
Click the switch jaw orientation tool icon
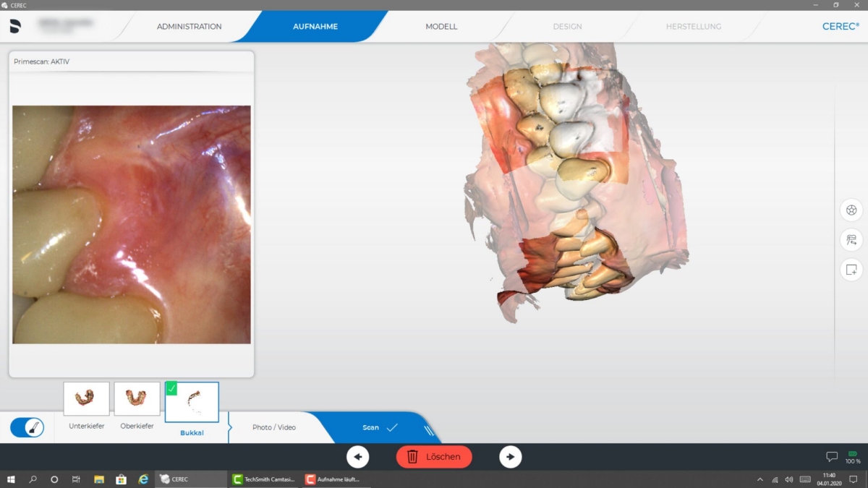pyautogui.click(x=851, y=240)
